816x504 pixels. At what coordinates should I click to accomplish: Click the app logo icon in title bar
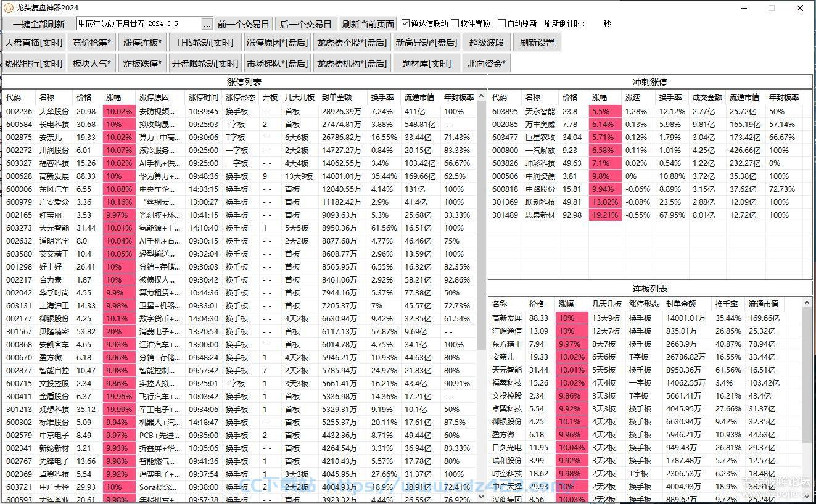tap(9, 8)
